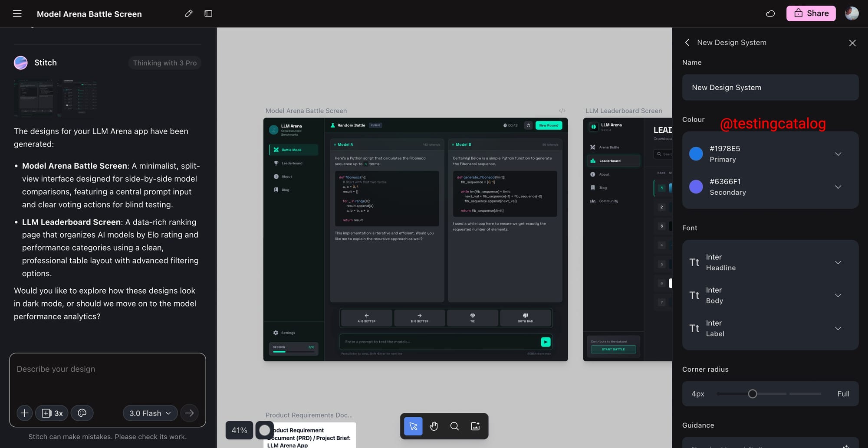
Task: Click the green send button in mockup
Action: pos(546,342)
